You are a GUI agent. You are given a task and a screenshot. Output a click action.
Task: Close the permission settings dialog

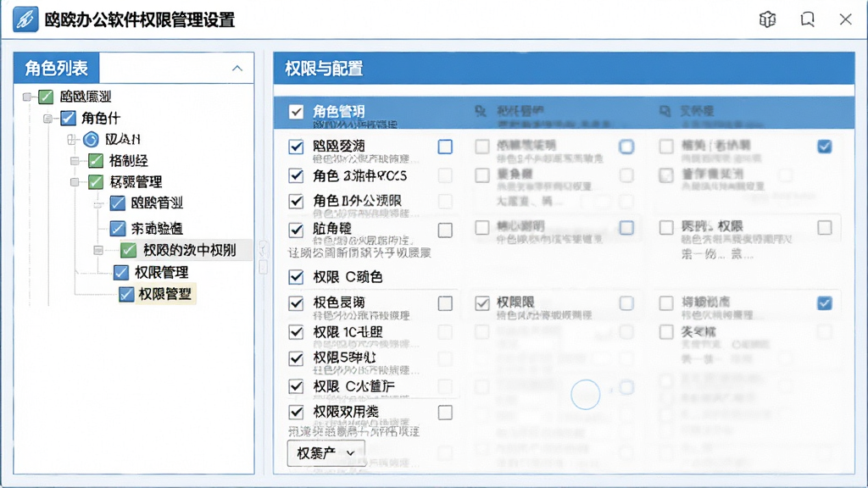pos(845,19)
